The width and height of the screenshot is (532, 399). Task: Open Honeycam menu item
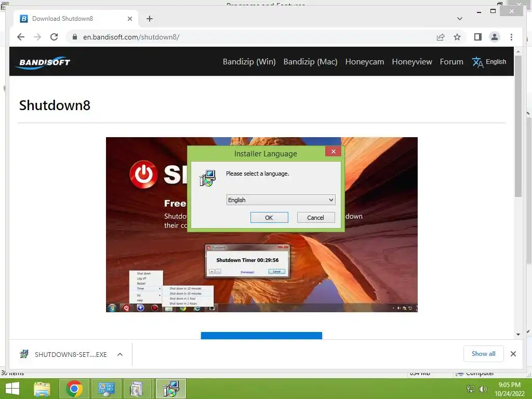364,62
